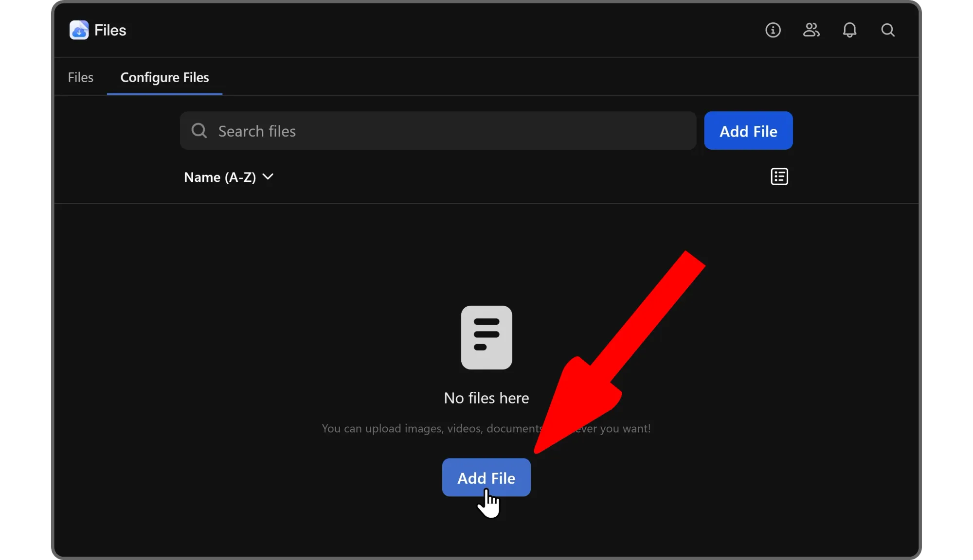Open the Name (A-Z) sort dropdown
The height and width of the screenshot is (560, 973).
click(x=220, y=177)
